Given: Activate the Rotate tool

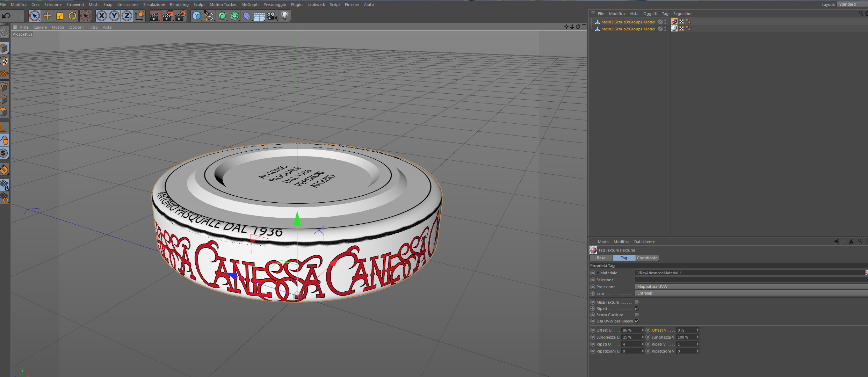Looking at the screenshot, I should tap(72, 16).
